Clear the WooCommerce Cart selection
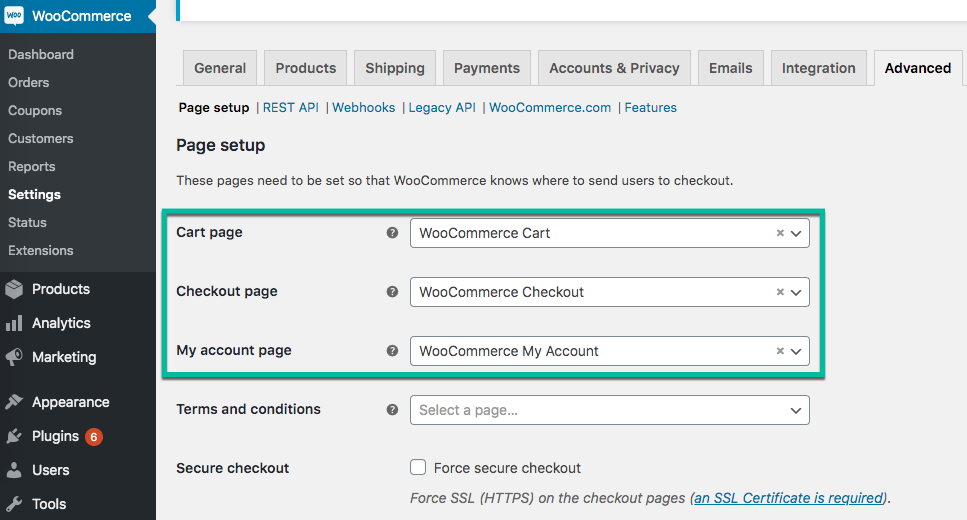The width and height of the screenshot is (967, 520). pos(780,233)
